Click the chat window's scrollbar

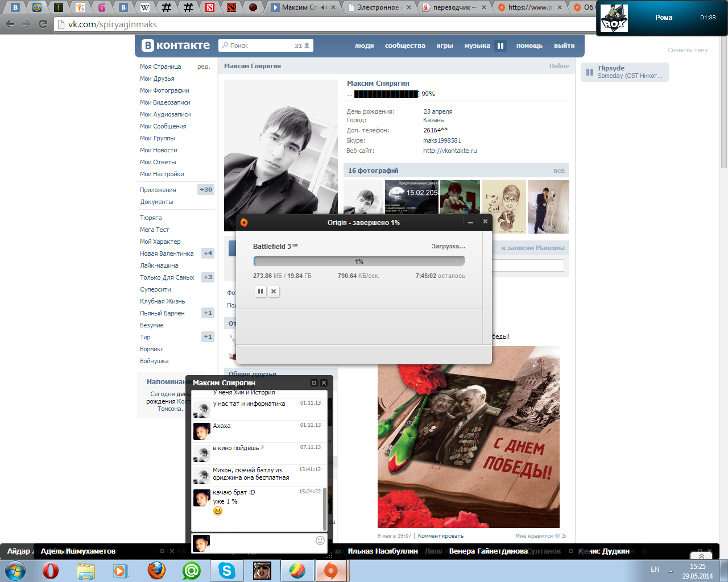click(325, 509)
